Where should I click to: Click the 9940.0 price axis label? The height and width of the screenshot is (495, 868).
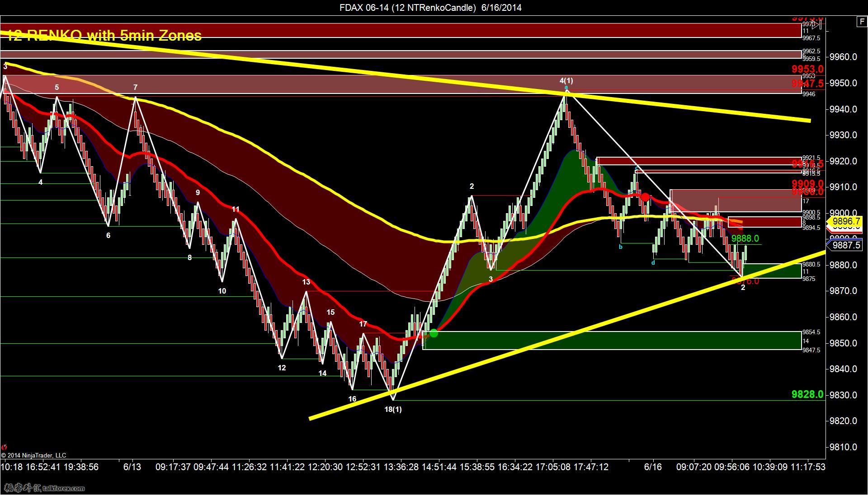[844, 109]
